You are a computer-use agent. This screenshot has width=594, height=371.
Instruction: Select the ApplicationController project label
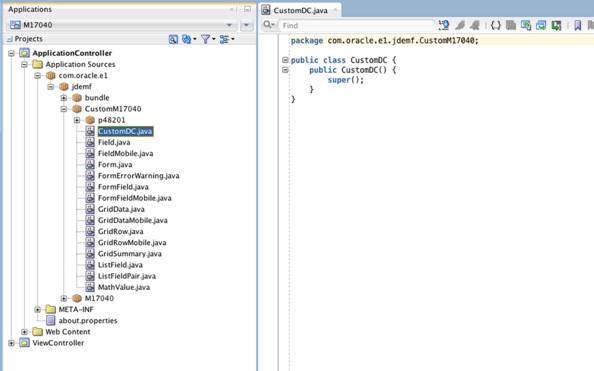tap(72, 53)
